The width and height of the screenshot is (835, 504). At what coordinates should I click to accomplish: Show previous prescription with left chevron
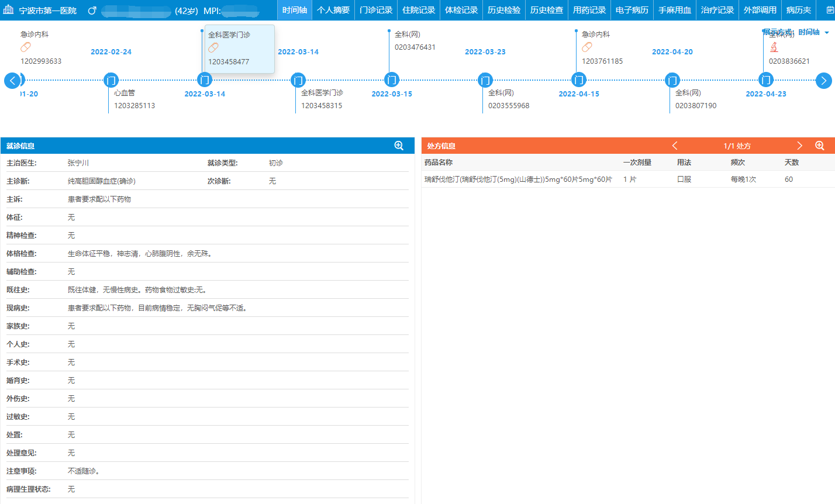pyautogui.click(x=675, y=146)
